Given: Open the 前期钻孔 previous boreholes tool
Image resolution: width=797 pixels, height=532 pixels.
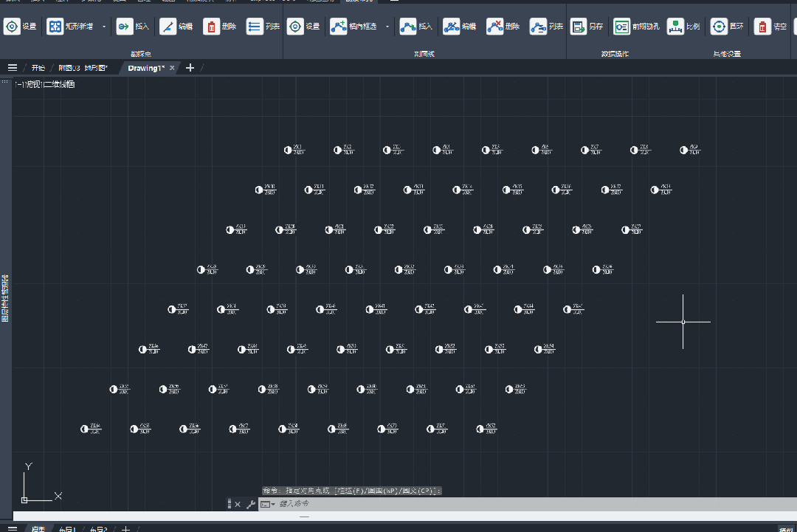Looking at the screenshot, I should [636, 27].
